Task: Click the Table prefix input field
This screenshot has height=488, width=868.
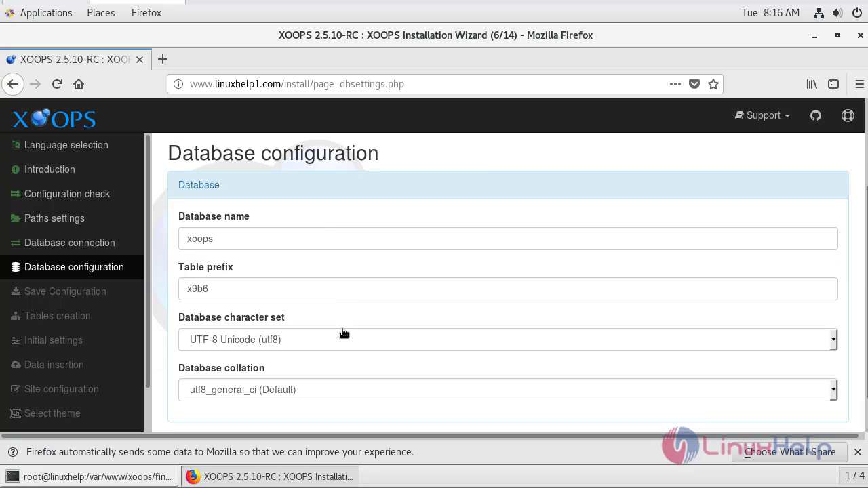Action: [x=508, y=289]
